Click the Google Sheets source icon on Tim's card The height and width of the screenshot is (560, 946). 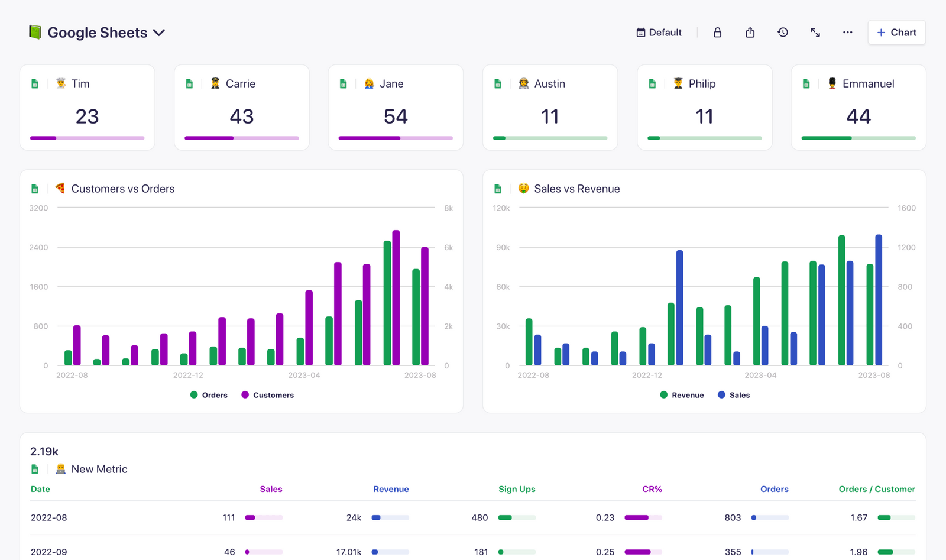[x=35, y=83]
